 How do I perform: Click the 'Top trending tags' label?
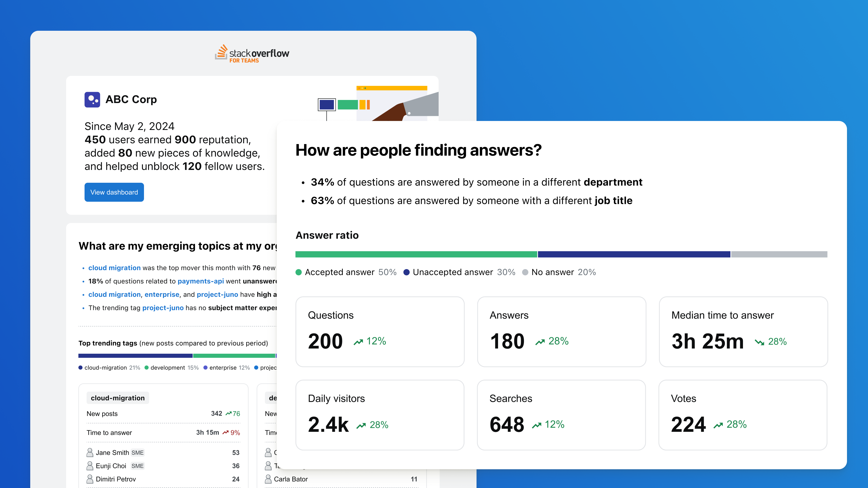pyautogui.click(x=108, y=343)
